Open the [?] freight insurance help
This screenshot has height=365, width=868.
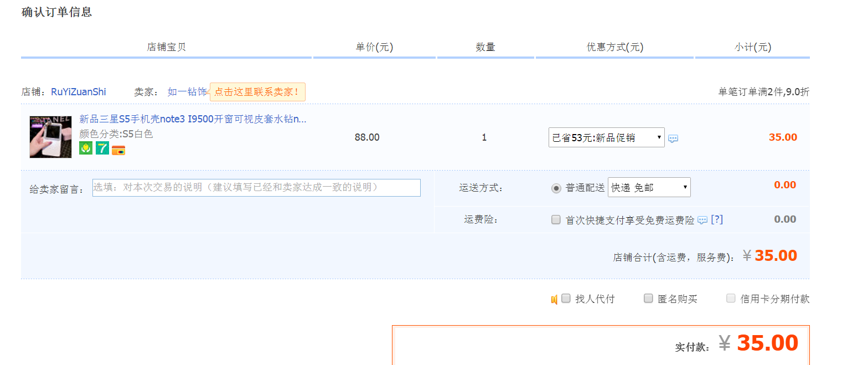point(717,220)
